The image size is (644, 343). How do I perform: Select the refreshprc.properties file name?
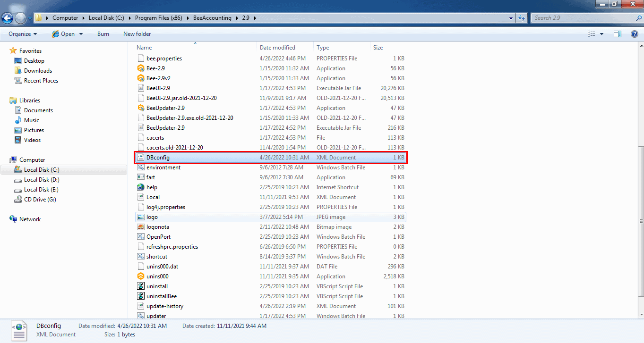point(172,247)
